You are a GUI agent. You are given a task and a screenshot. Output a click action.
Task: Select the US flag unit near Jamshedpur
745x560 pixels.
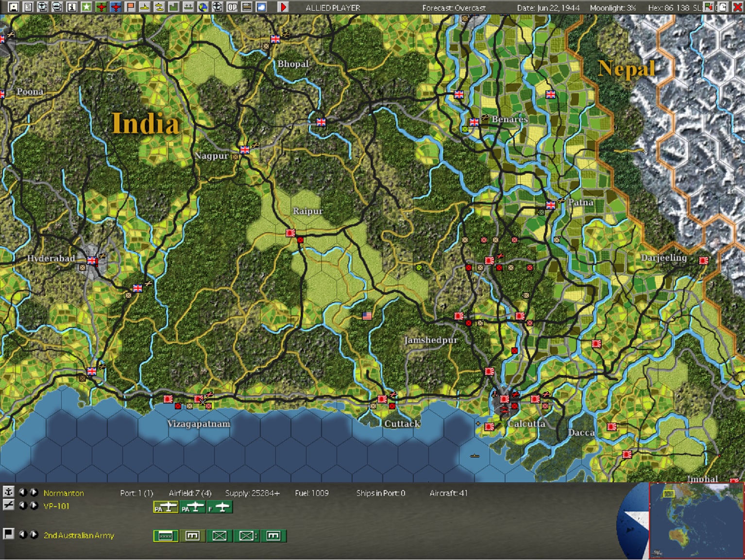(367, 316)
